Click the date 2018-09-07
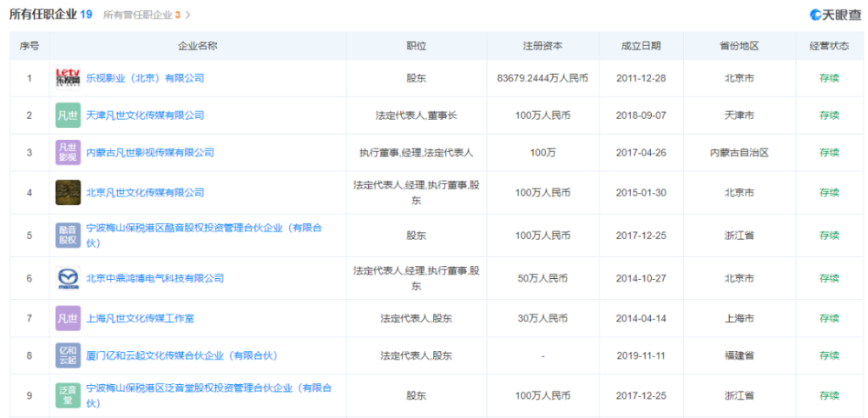 pos(641,116)
